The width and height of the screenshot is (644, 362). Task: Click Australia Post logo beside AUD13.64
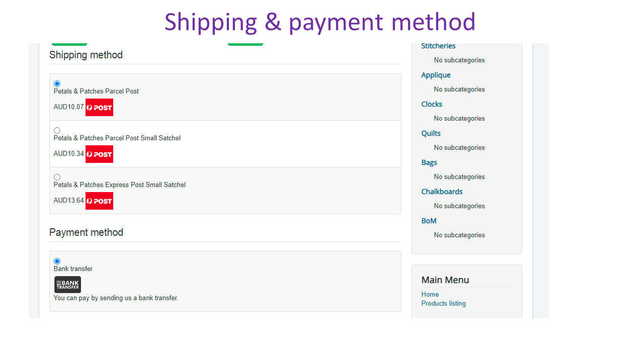[99, 201]
